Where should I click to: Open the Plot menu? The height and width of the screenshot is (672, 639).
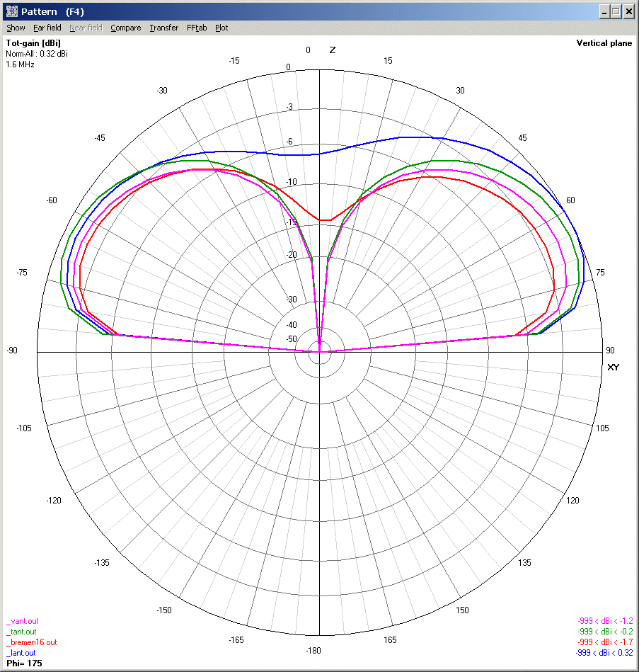[221, 28]
